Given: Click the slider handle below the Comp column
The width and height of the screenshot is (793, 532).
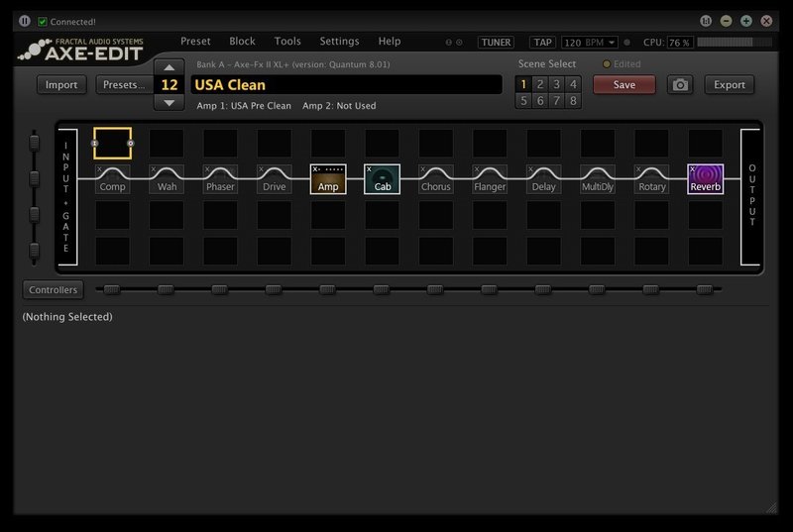Looking at the screenshot, I should (112, 289).
